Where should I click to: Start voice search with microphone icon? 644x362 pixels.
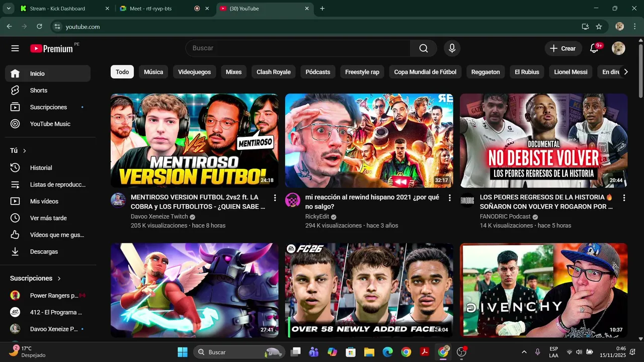[x=452, y=48]
